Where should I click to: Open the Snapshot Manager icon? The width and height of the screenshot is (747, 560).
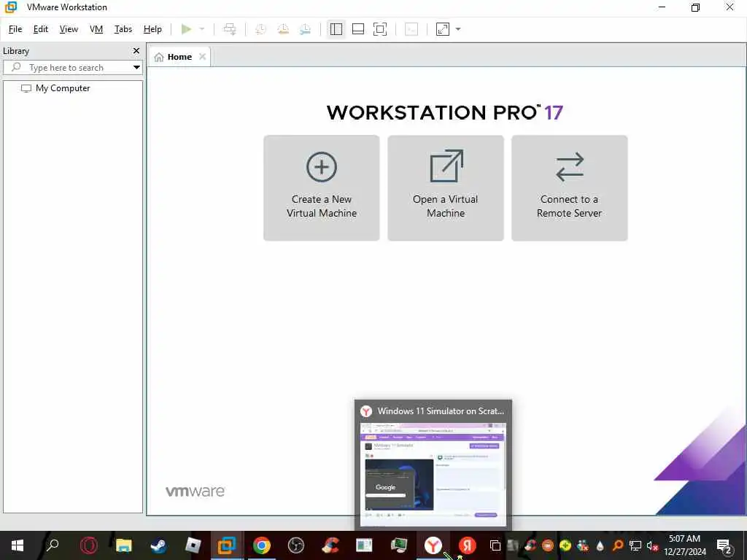tap(306, 29)
